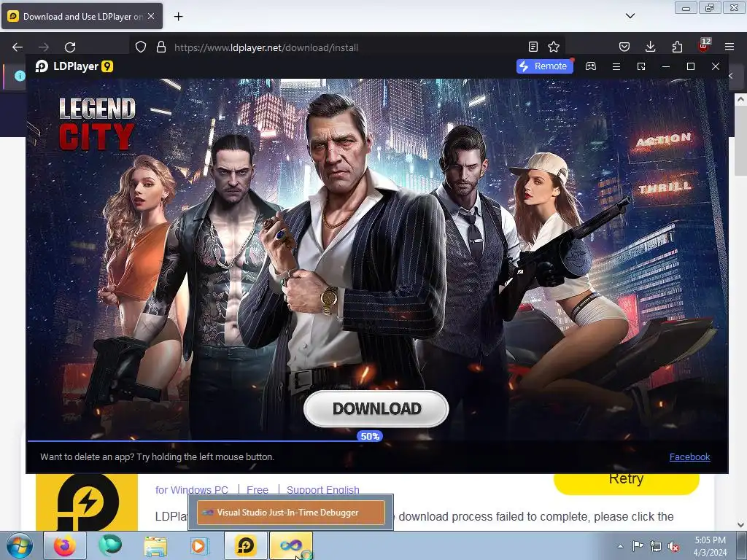Viewport: 747px width, 560px height.
Task: Click the Remote button in LDPlayer
Action: (544, 66)
